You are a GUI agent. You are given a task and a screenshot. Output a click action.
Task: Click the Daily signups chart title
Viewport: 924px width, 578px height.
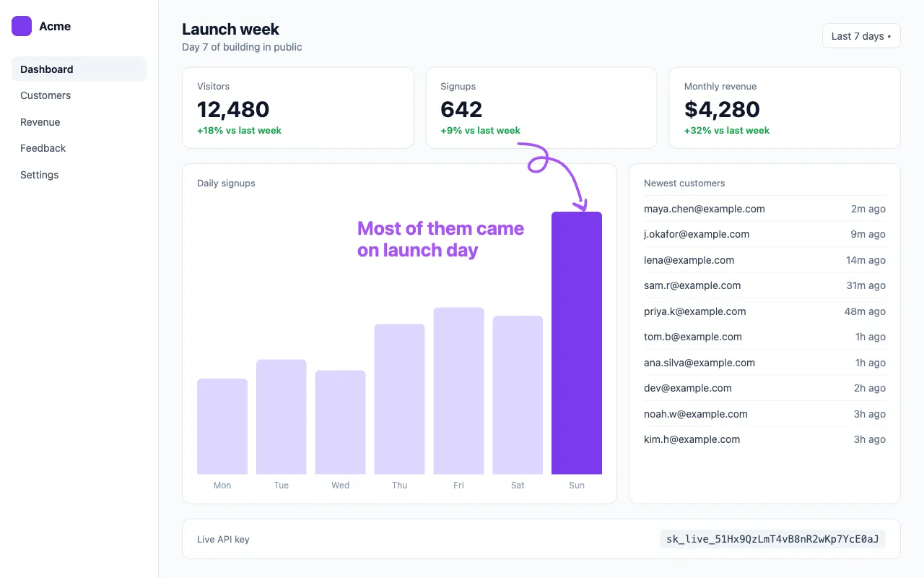click(226, 184)
